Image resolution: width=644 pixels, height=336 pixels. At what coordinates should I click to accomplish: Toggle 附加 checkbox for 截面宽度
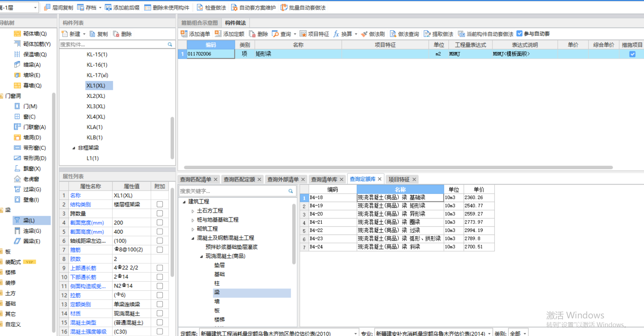[x=160, y=223]
